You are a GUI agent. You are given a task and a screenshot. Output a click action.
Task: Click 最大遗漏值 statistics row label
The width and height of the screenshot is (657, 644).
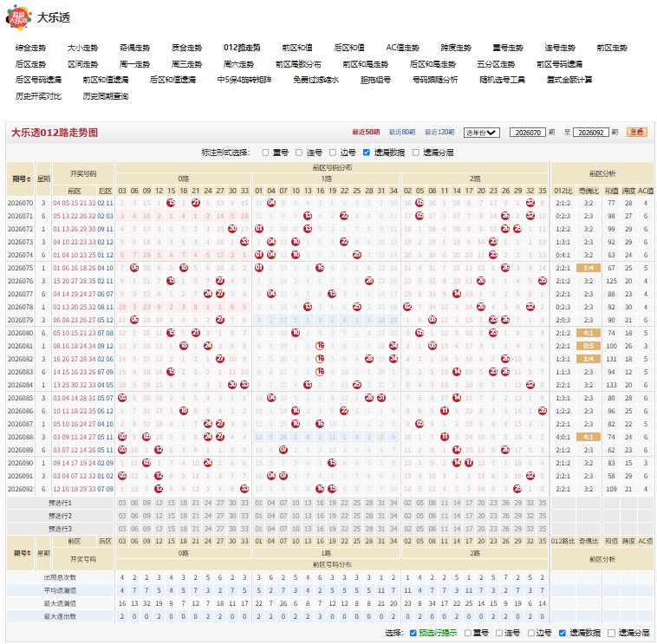(60, 603)
